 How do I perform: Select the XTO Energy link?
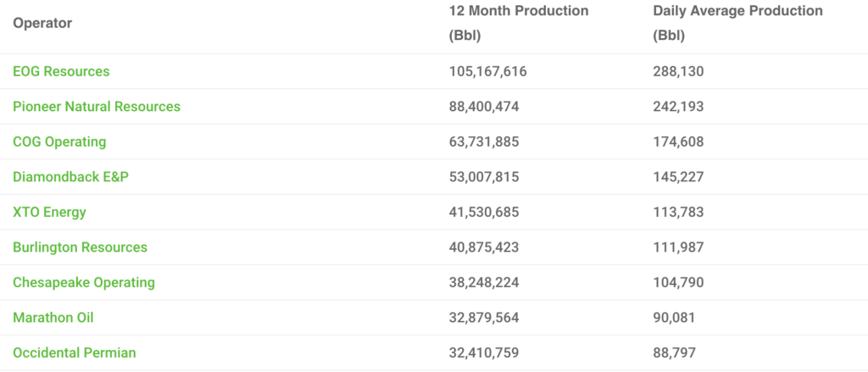(49, 212)
